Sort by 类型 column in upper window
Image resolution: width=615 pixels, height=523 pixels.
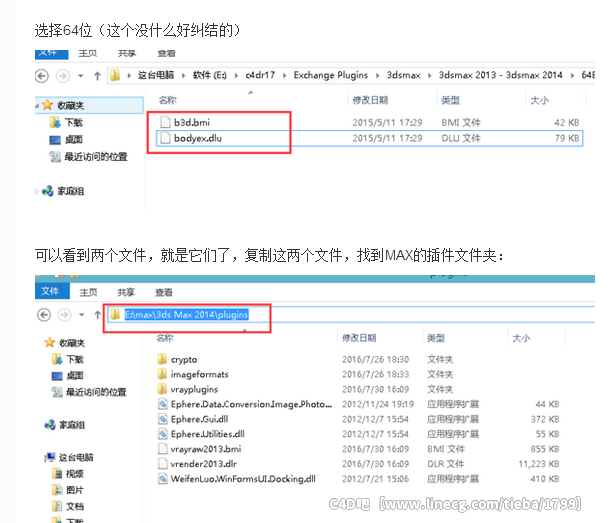point(450,100)
